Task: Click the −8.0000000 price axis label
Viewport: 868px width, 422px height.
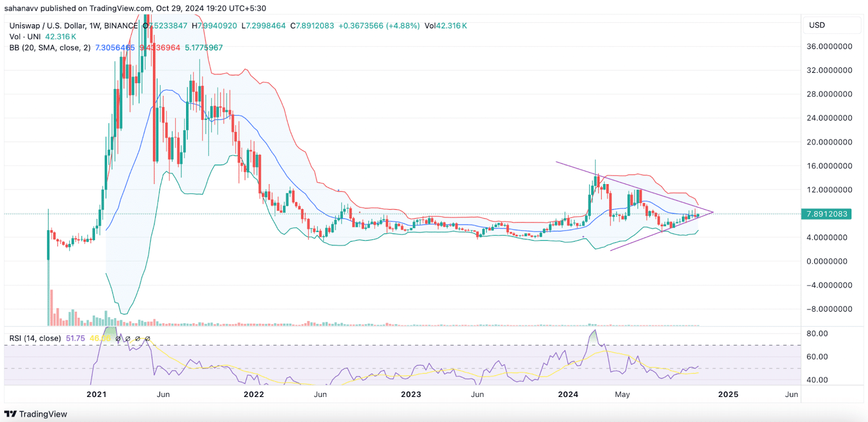Action: pos(829,309)
